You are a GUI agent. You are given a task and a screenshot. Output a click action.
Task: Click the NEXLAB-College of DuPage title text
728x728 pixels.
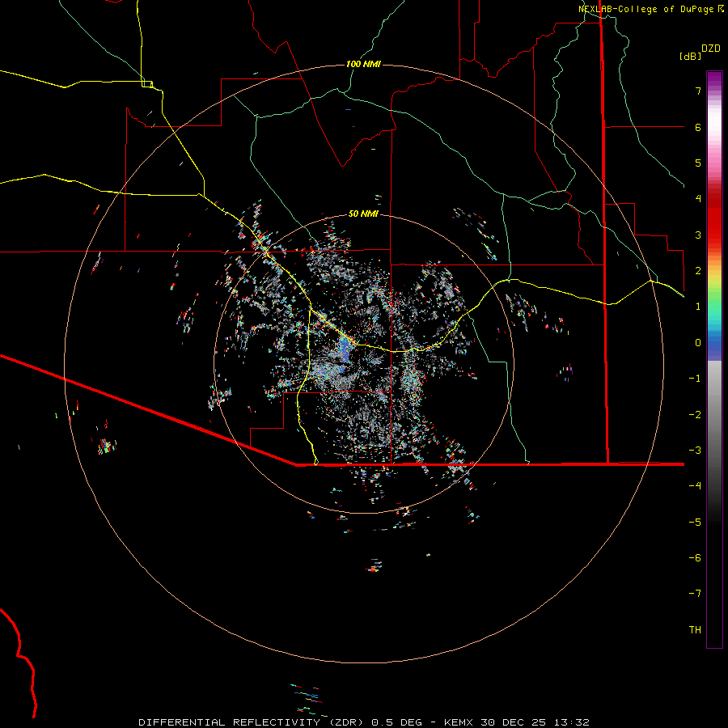645,9
